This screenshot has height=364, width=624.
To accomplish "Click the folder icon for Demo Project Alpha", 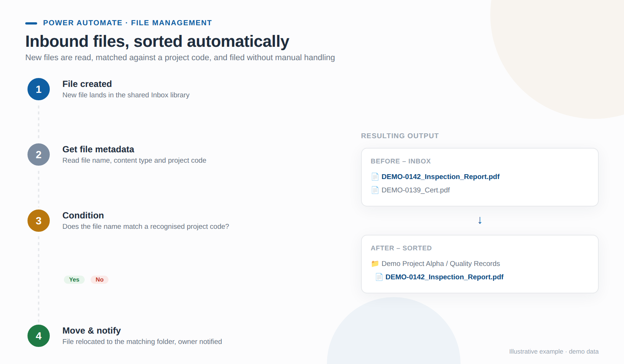I will (x=375, y=263).
